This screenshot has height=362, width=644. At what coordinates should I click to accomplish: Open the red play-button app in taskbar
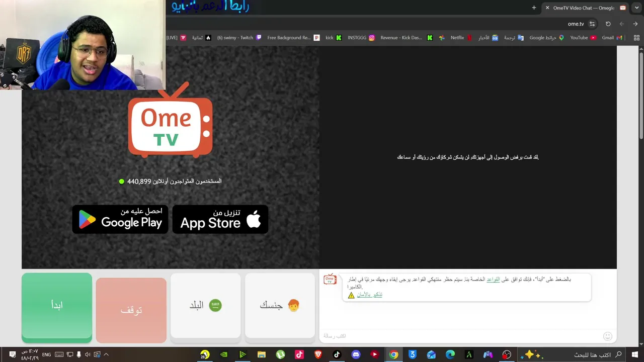pos(375,354)
